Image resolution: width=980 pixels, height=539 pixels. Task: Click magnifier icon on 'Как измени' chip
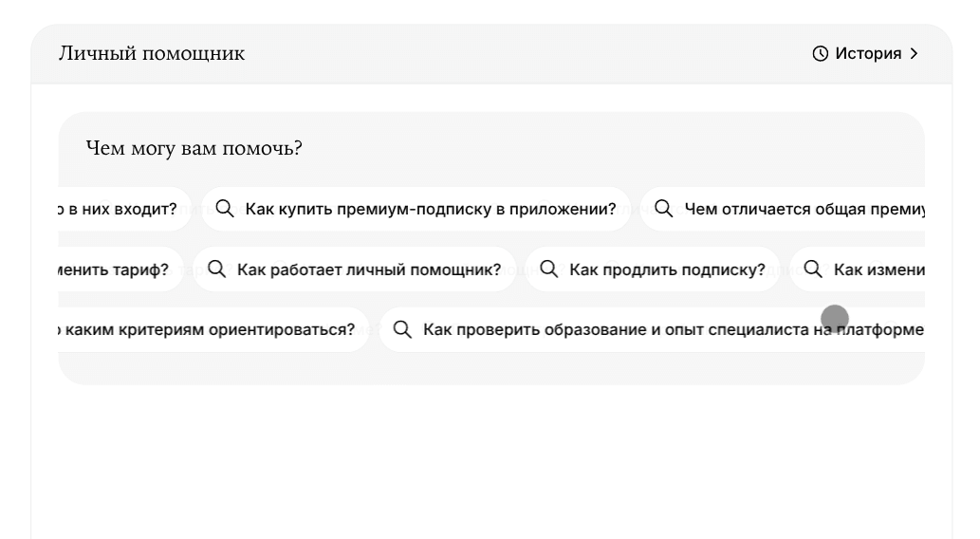(813, 269)
